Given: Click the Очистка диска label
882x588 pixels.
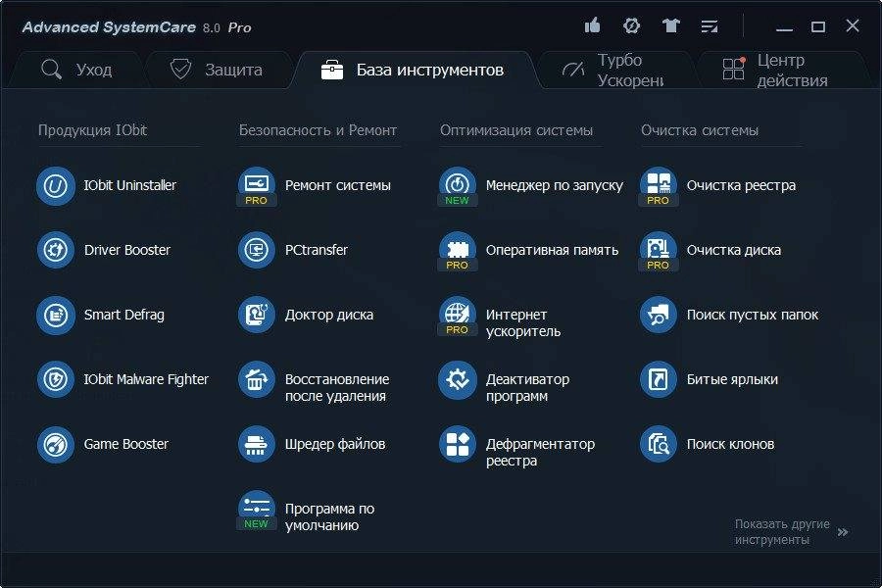Looking at the screenshot, I should click(x=734, y=250).
